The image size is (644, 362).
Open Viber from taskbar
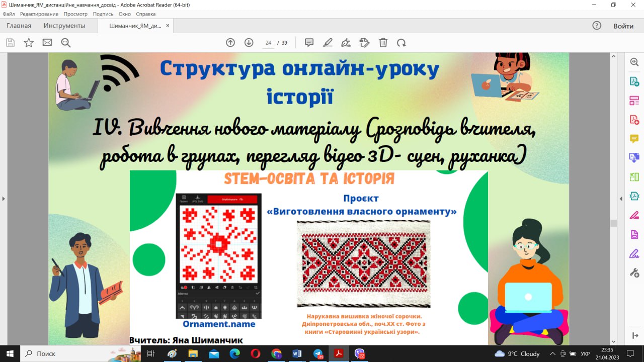coord(359,353)
